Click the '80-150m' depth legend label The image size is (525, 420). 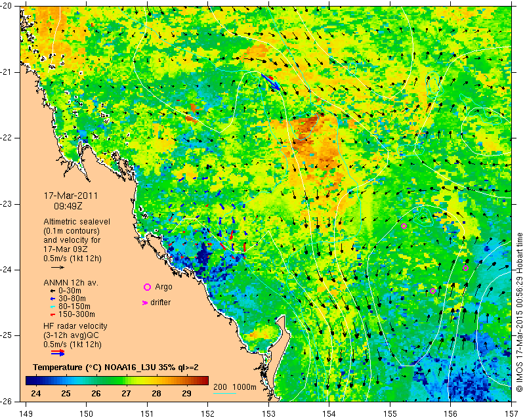74,306
